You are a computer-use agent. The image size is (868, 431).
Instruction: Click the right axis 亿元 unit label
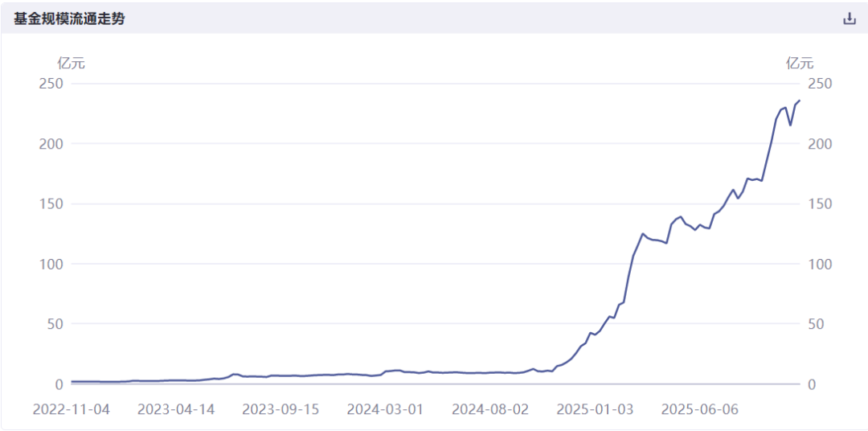coord(800,64)
